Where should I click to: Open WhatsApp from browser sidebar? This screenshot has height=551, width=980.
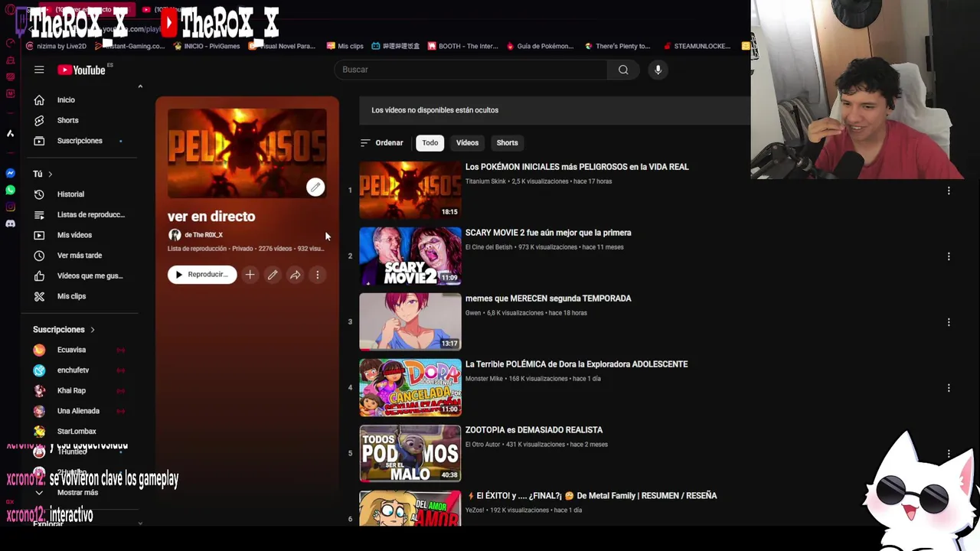(10, 190)
